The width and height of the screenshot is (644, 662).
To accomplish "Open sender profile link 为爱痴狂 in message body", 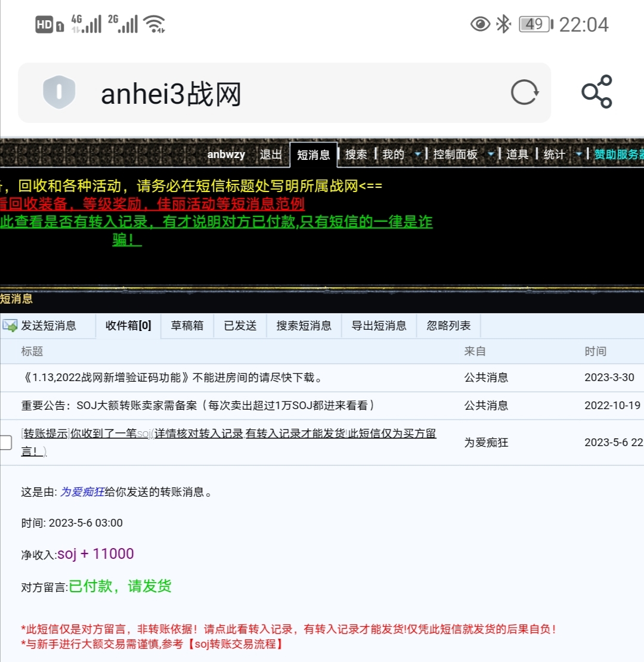I will [x=82, y=492].
